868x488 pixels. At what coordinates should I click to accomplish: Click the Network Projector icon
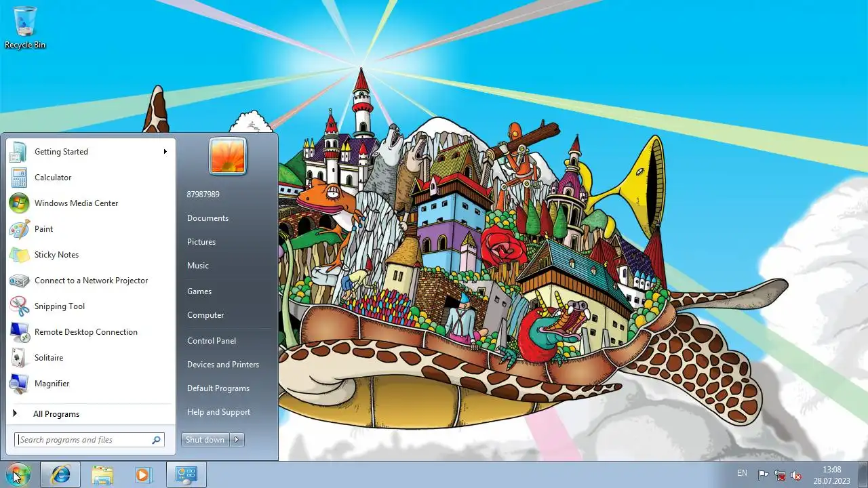coord(19,281)
